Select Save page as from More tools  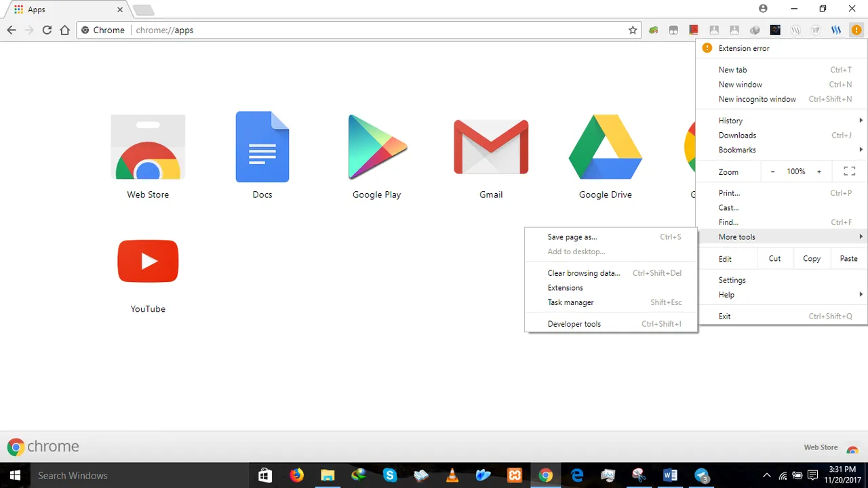(611, 237)
